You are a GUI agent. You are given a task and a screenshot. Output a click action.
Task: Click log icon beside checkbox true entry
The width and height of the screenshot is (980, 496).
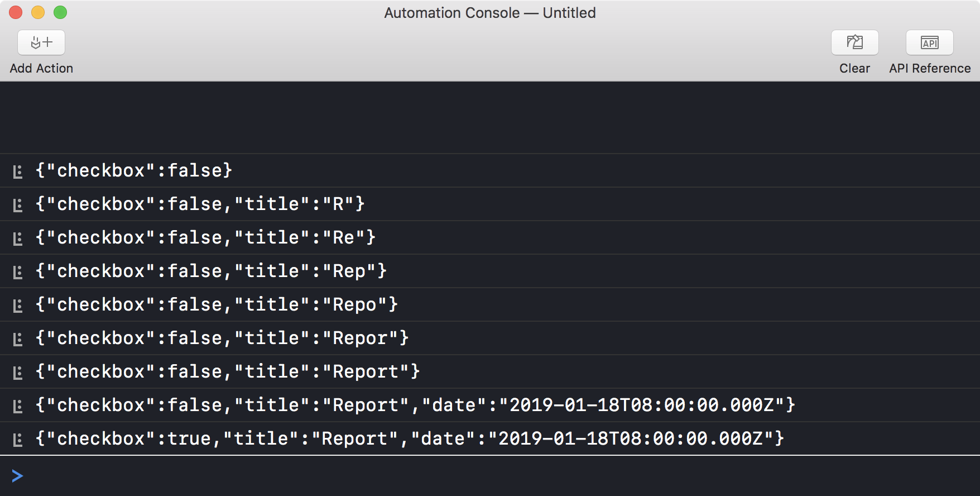click(x=18, y=440)
